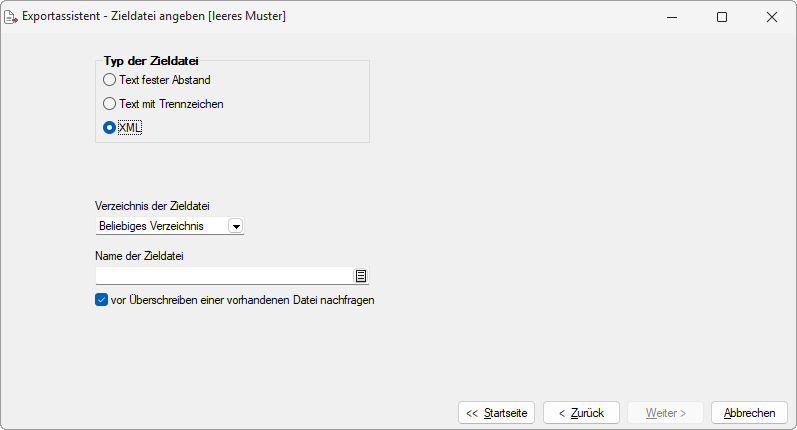Click the Weiter button

click(x=666, y=413)
